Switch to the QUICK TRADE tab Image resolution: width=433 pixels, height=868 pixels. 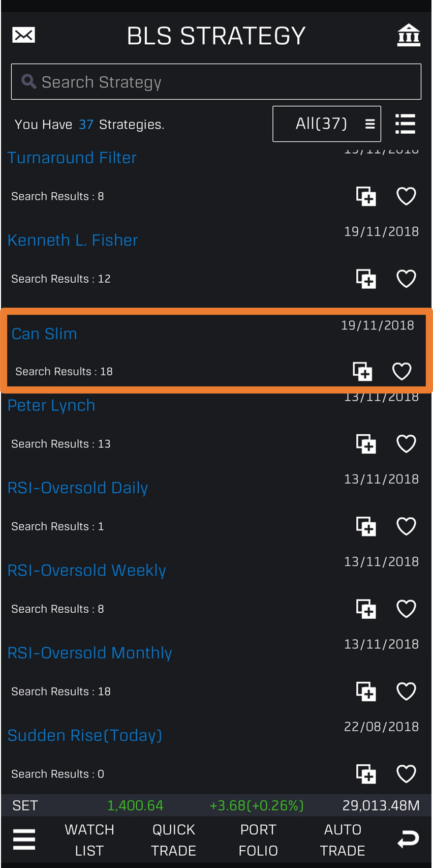(x=174, y=840)
